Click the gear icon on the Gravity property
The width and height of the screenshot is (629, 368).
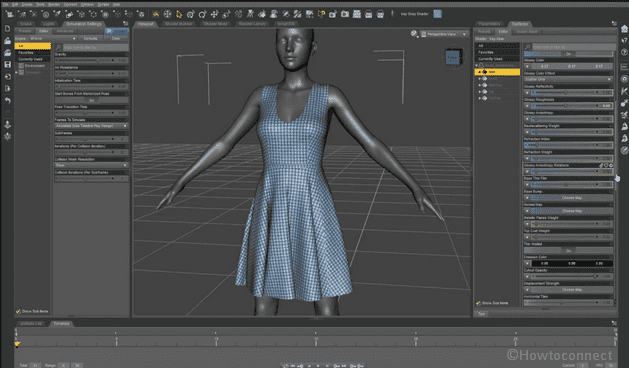point(127,54)
